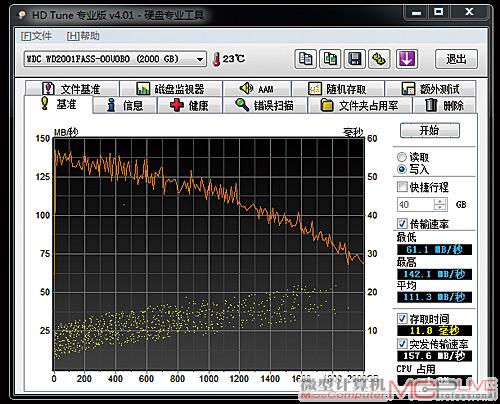500x404 pixels.
Task: Click the minimum value 61.1 MB/秒
Action: click(434, 249)
